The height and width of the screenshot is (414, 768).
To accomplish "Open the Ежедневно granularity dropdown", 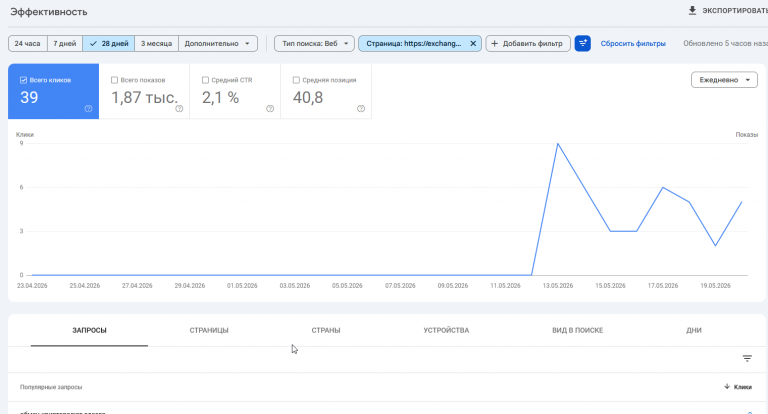I will 724,80.
